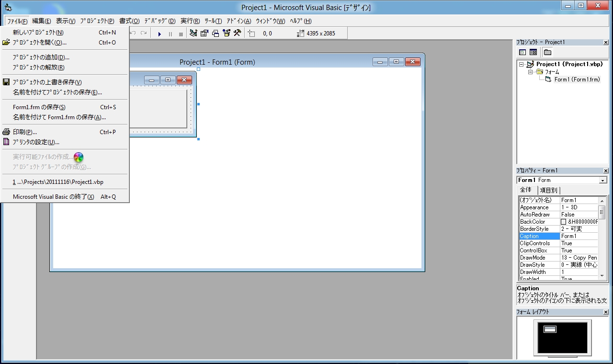The image size is (613, 364).
Task: Close the Properties panel
Action: tap(606, 171)
